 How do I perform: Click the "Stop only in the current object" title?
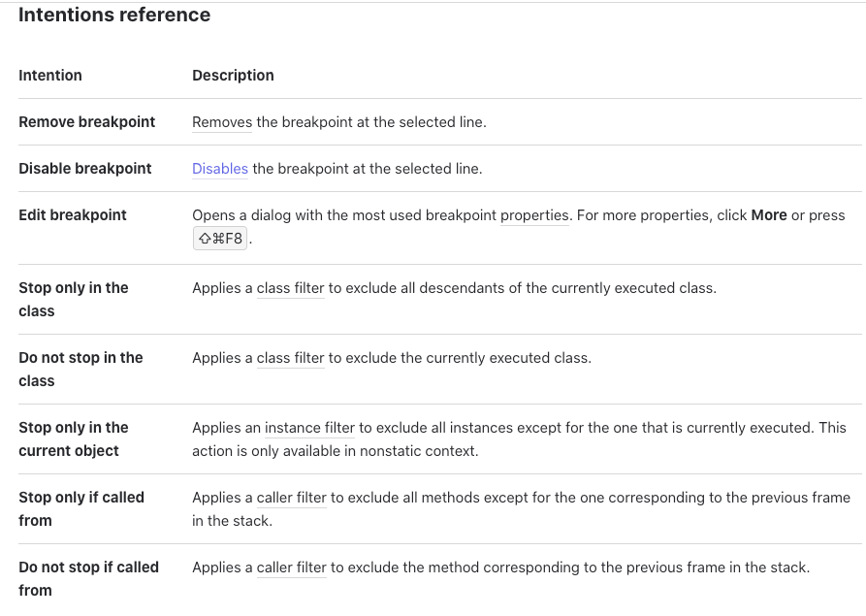pos(74,439)
